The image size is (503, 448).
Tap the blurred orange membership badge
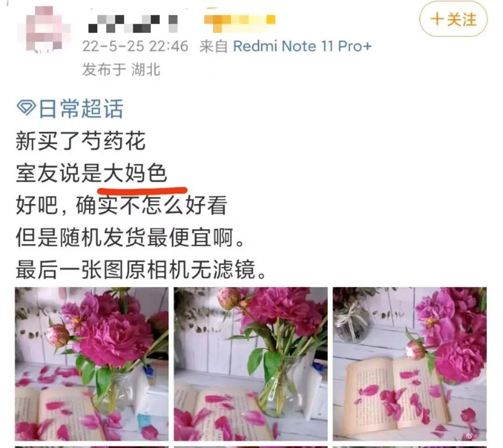(240, 22)
